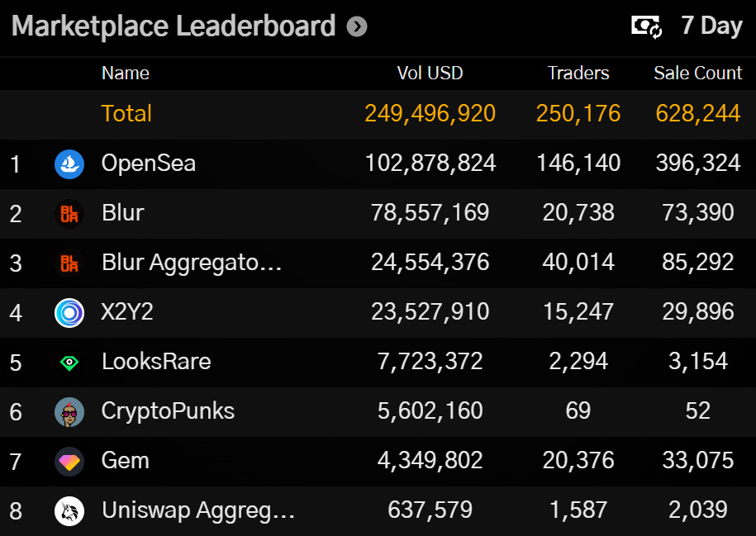Select the Total summary row label
The height and width of the screenshot is (536, 756).
126,114
